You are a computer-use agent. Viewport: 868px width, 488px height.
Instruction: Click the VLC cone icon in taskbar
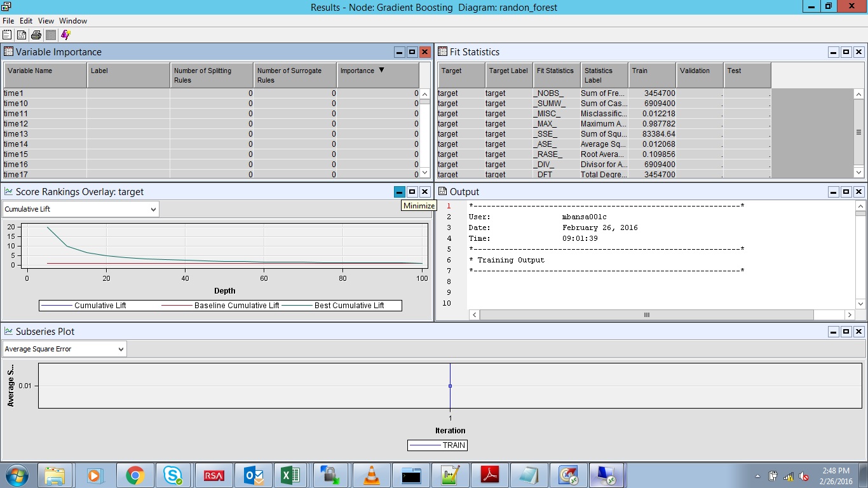click(370, 475)
